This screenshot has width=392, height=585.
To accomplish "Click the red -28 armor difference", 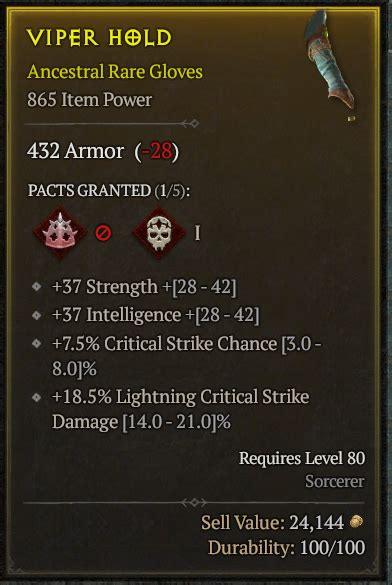I will 157,151.
